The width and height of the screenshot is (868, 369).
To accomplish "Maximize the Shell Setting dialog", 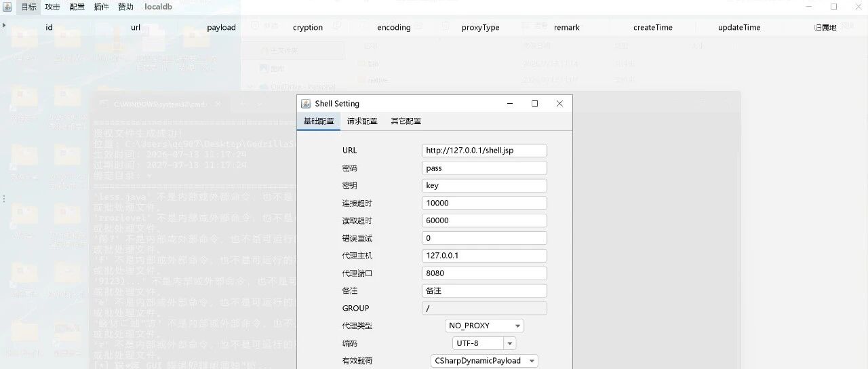I will tap(535, 104).
